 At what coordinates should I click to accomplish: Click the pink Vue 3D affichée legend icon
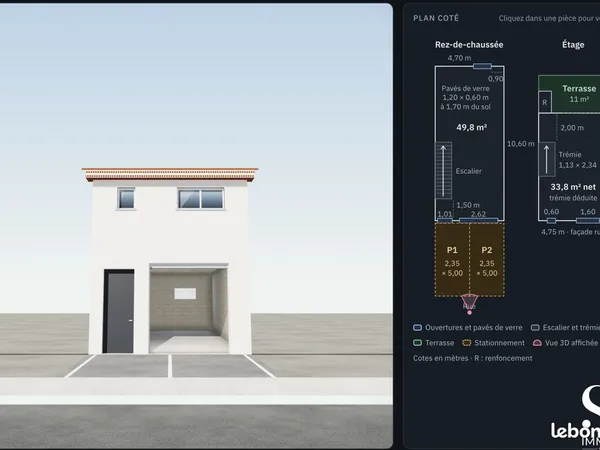537,343
